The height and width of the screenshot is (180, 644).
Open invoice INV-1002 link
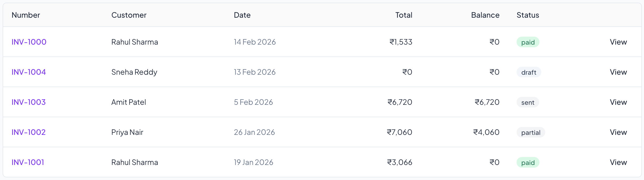pos(29,132)
